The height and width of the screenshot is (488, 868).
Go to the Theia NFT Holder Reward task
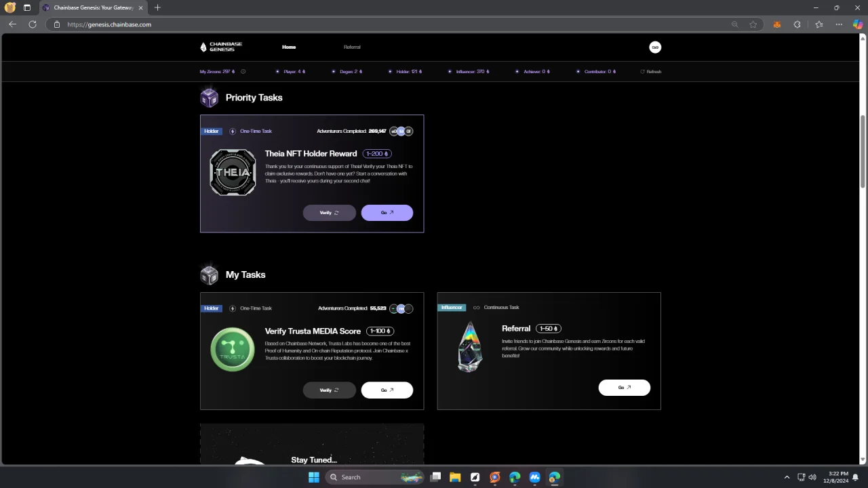pos(387,213)
